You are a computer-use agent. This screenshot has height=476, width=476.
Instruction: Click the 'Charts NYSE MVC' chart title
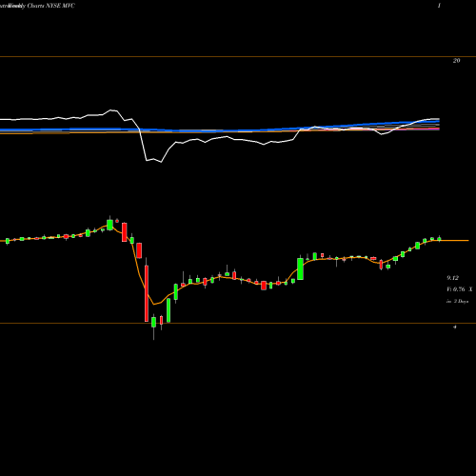click(x=51, y=6)
